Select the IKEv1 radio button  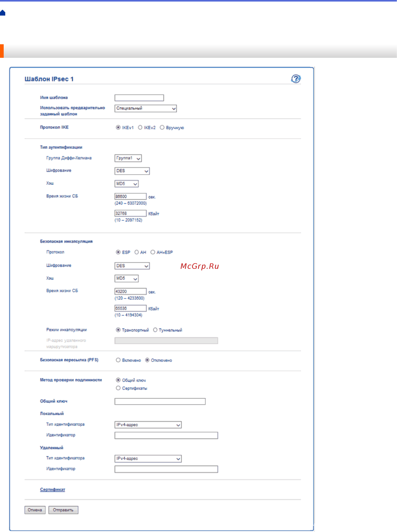coord(118,128)
